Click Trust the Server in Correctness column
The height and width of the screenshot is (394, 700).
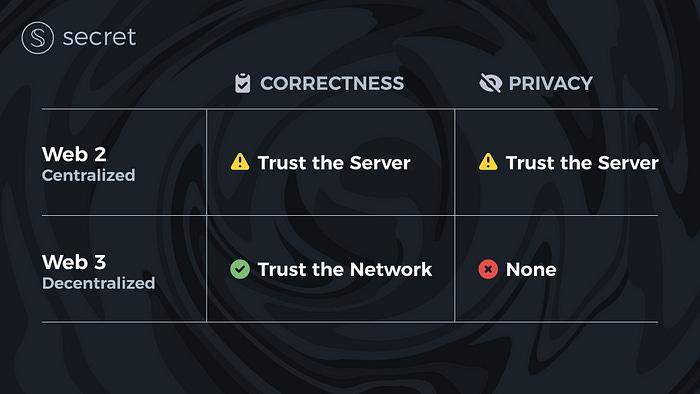pos(334,163)
